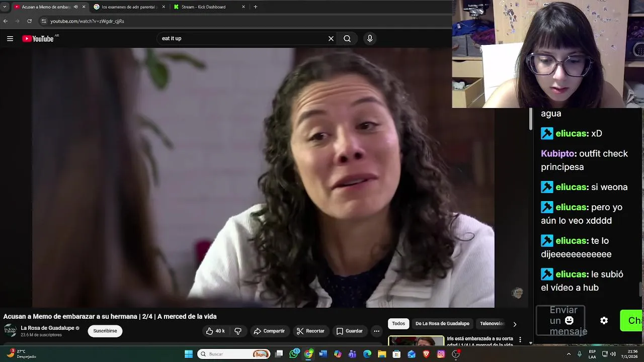Open File Explorer from the taskbar

click(382, 354)
